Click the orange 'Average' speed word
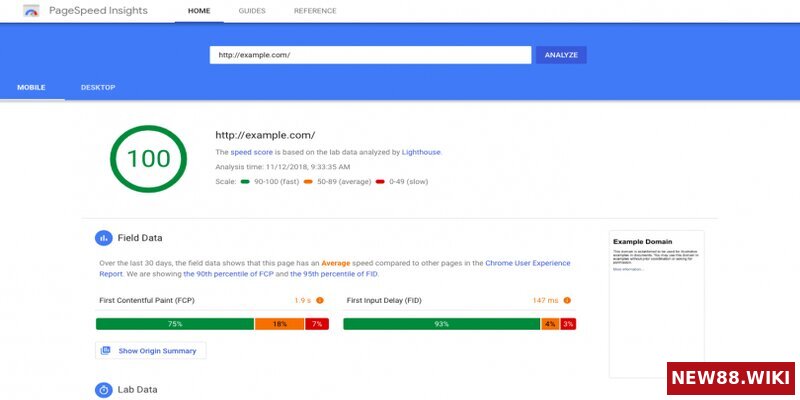 (x=336, y=263)
